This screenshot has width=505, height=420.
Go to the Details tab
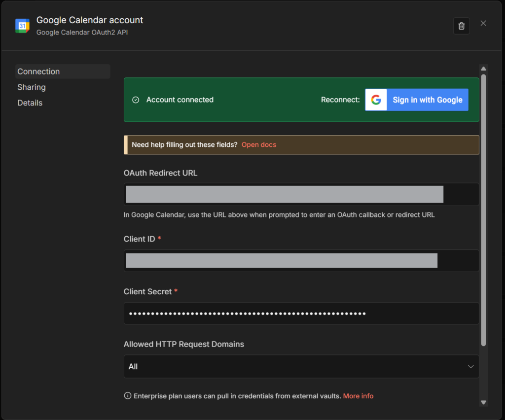point(30,103)
